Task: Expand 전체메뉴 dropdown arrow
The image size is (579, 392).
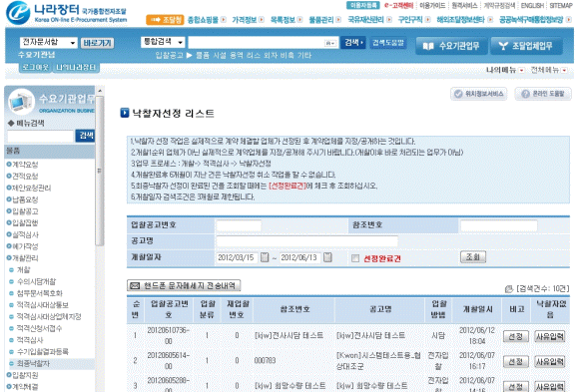Action: coord(564,70)
